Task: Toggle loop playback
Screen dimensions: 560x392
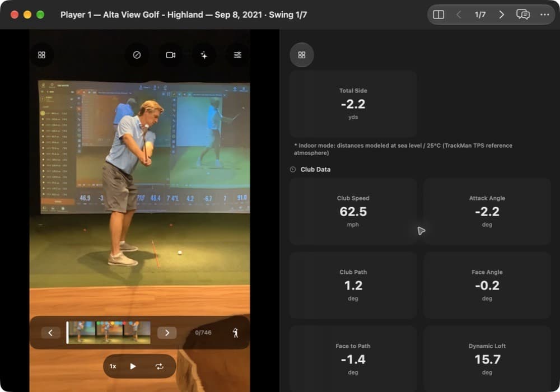Action: 159,366
